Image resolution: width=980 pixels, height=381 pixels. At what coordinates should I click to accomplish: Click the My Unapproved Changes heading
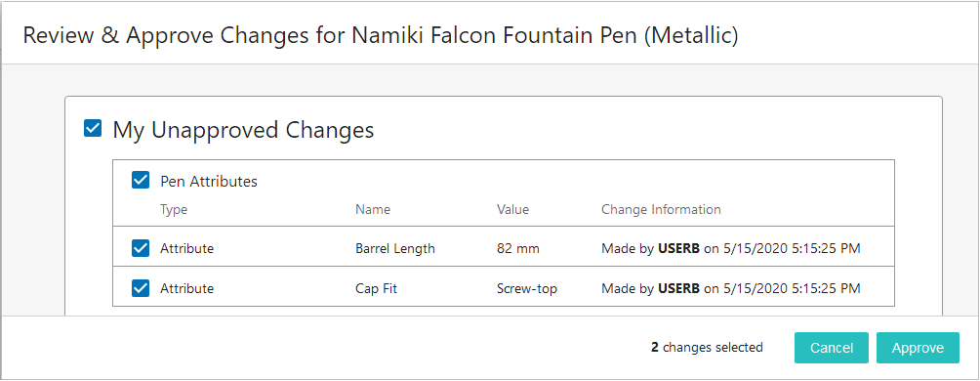point(243,130)
